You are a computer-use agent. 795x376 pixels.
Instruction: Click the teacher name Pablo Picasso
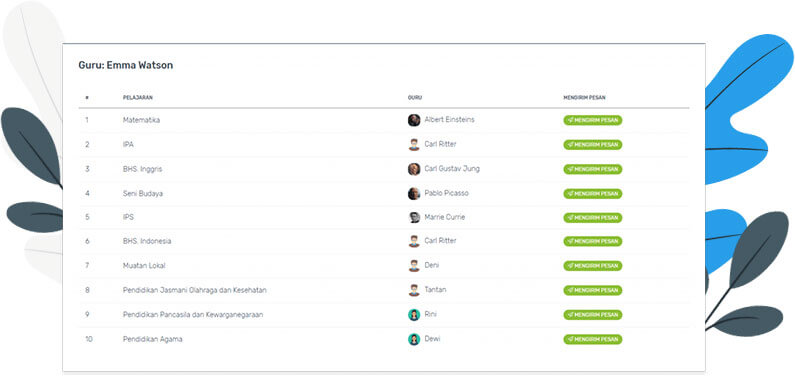click(447, 193)
